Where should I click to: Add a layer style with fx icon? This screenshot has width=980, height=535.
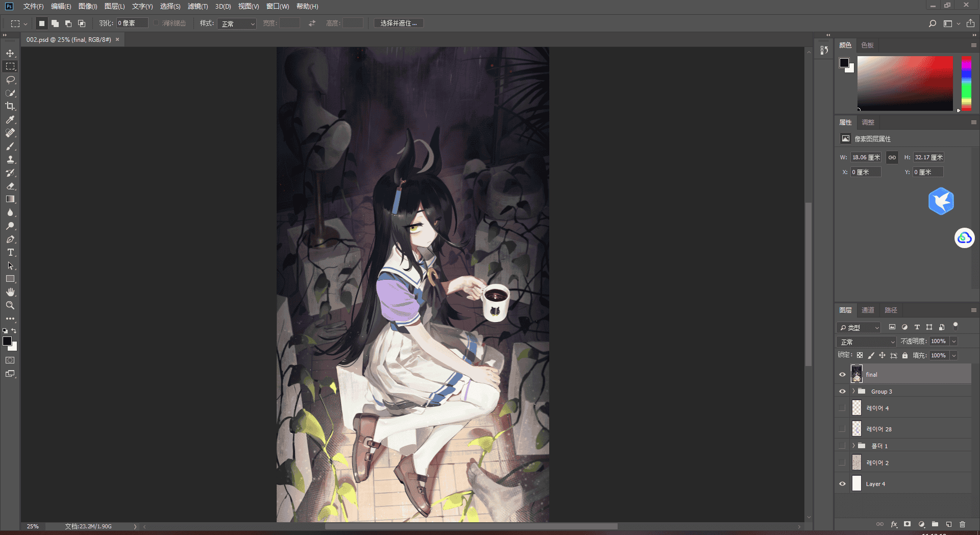tap(894, 524)
